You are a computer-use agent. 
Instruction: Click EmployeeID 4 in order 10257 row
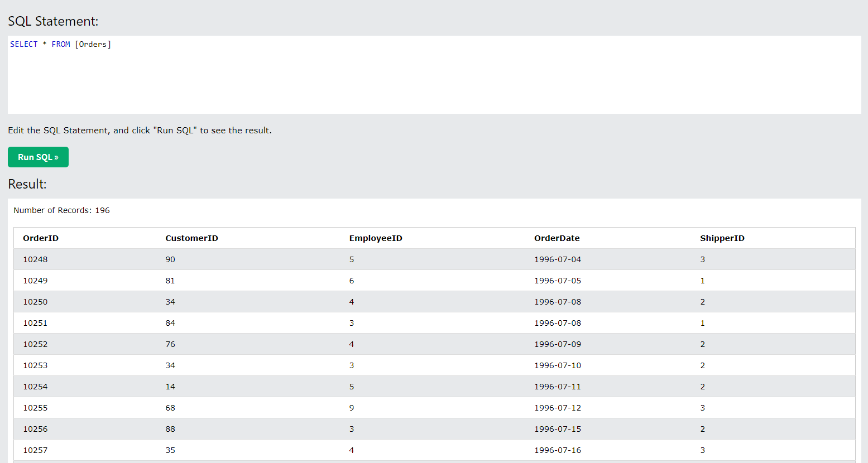tap(352, 450)
